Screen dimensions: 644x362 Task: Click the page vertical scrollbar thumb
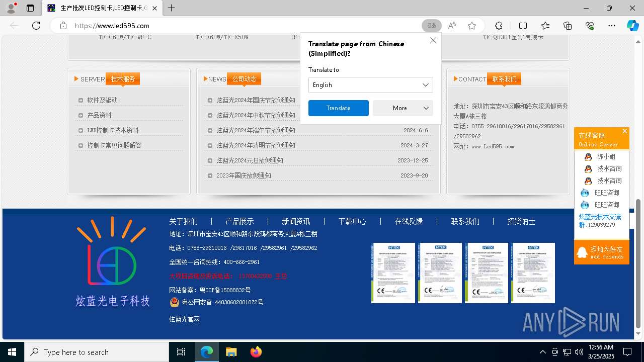638,263
